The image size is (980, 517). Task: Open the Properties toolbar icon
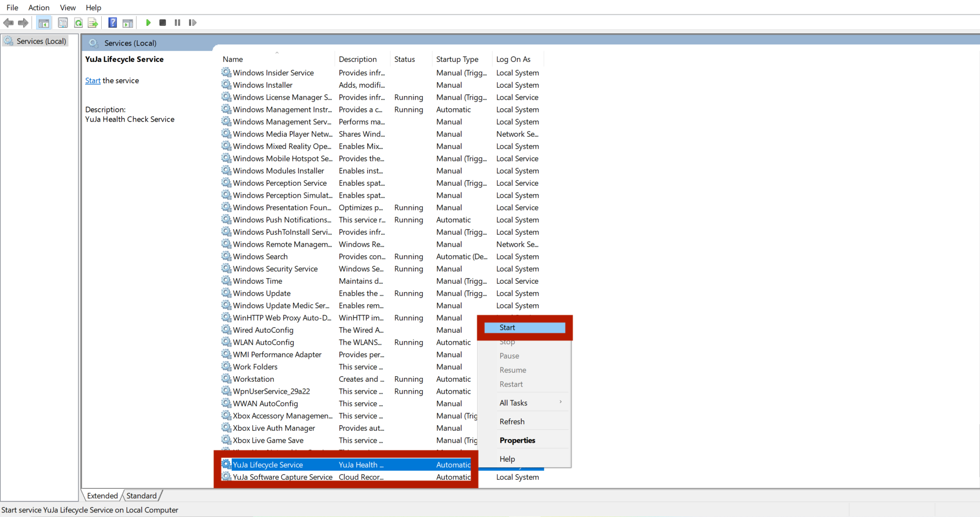point(63,23)
